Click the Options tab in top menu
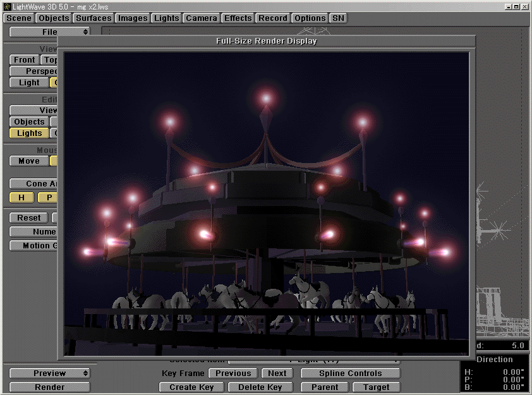The image size is (532, 395). click(x=310, y=18)
